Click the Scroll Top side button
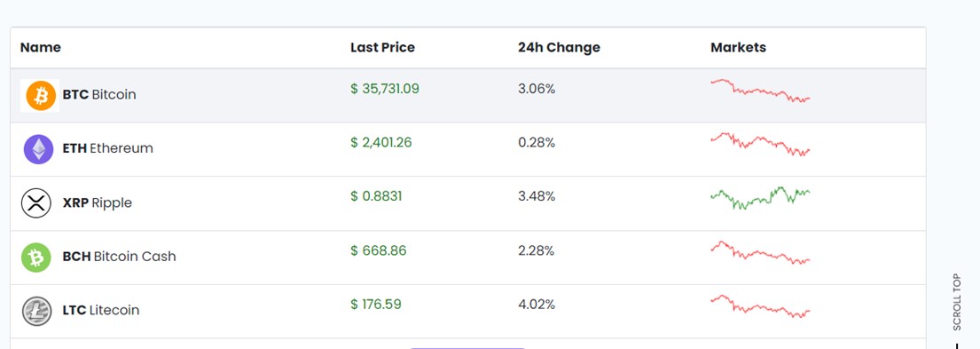 click(957, 302)
